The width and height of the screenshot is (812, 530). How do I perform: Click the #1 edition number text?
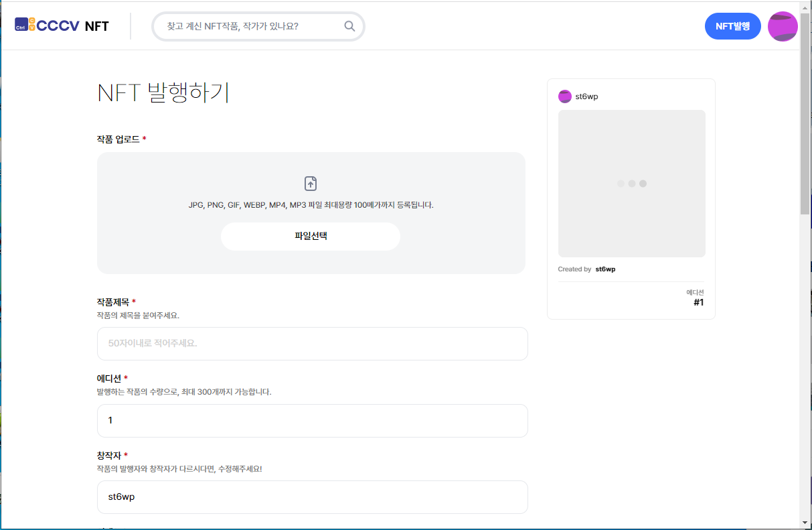tap(698, 302)
